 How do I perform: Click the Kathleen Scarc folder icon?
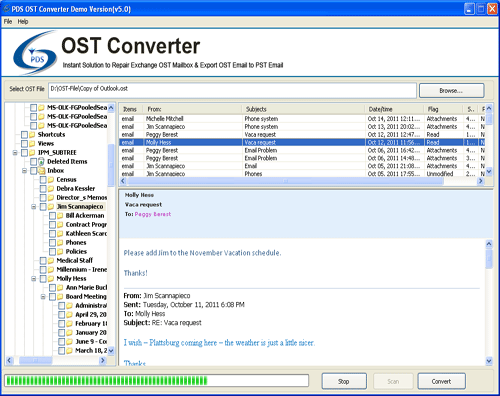tap(60, 234)
